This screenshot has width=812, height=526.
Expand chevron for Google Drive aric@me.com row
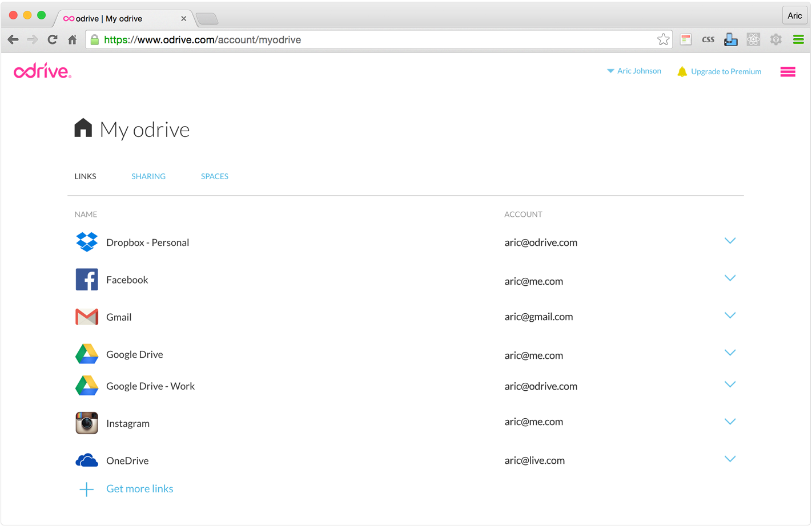[730, 353]
